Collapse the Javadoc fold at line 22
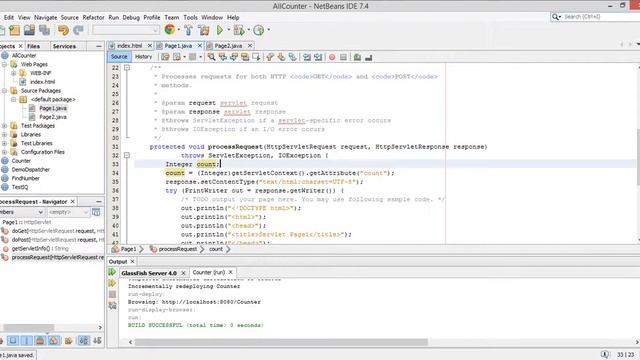 pos(127,67)
